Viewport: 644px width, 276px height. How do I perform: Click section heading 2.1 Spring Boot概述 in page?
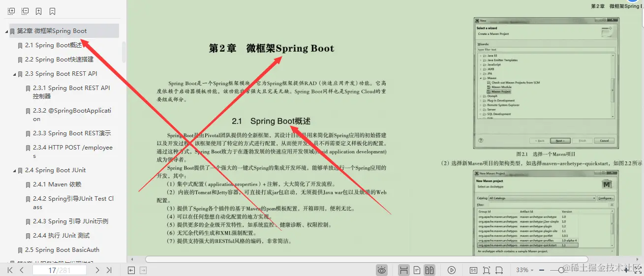(272, 121)
